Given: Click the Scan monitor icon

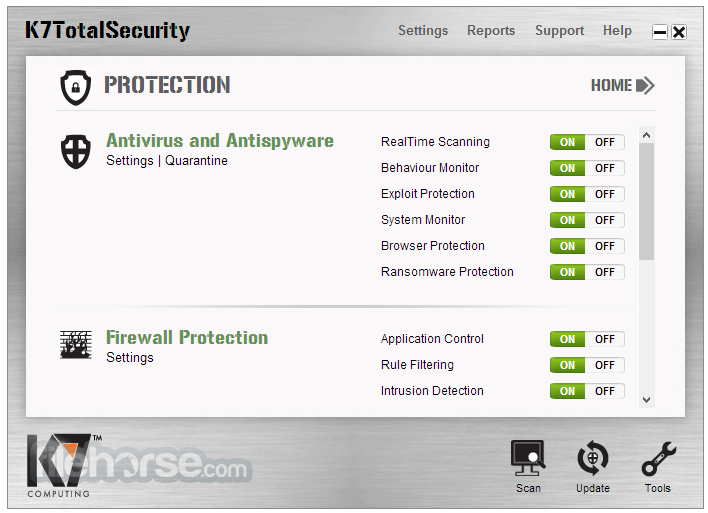Looking at the screenshot, I should point(528,459).
